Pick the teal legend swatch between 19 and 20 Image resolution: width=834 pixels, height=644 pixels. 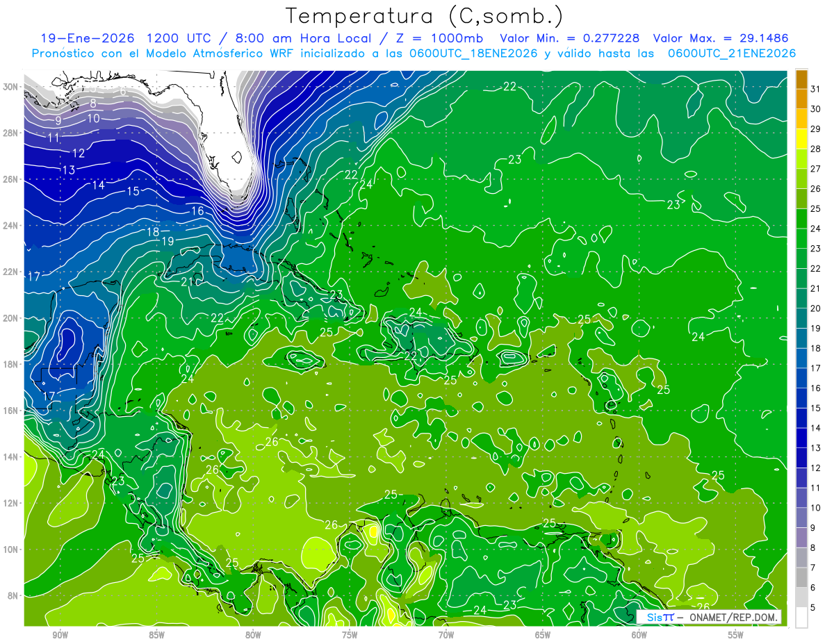[801, 318]
